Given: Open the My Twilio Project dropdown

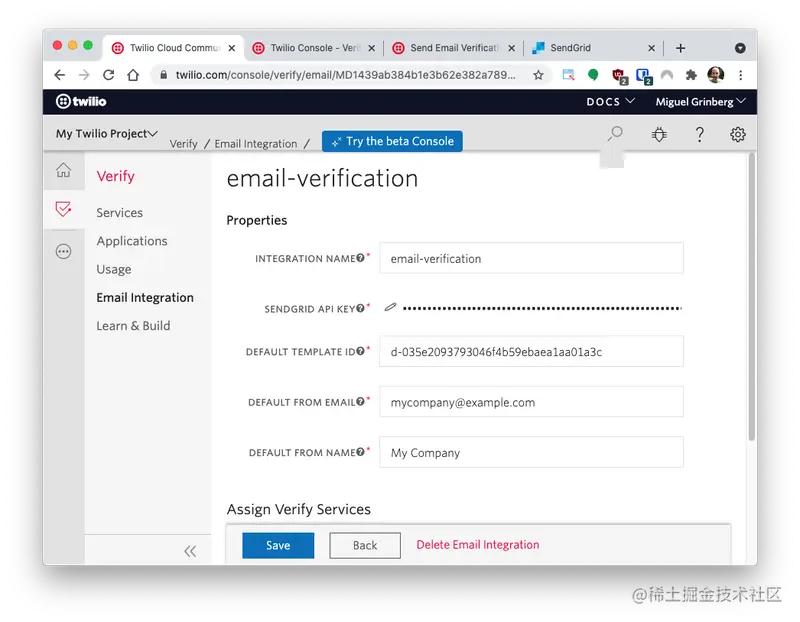Looking at the screenshot, I should [103, 133].
